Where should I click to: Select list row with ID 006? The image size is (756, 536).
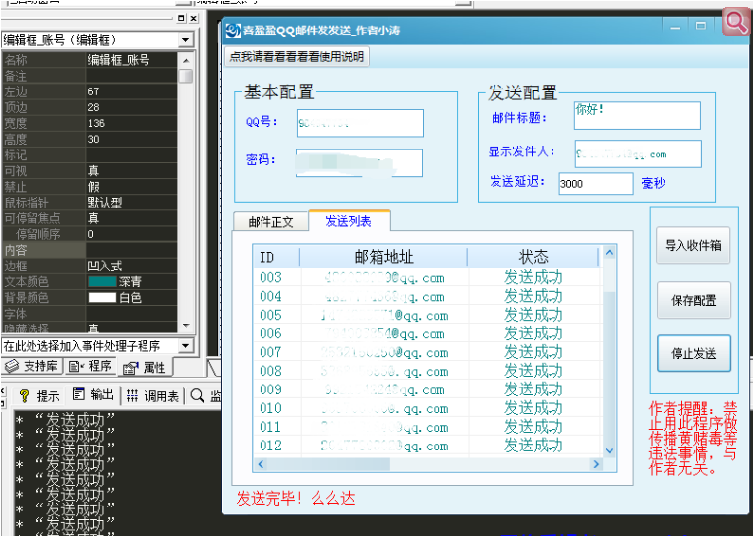click(x=428, y=333)
